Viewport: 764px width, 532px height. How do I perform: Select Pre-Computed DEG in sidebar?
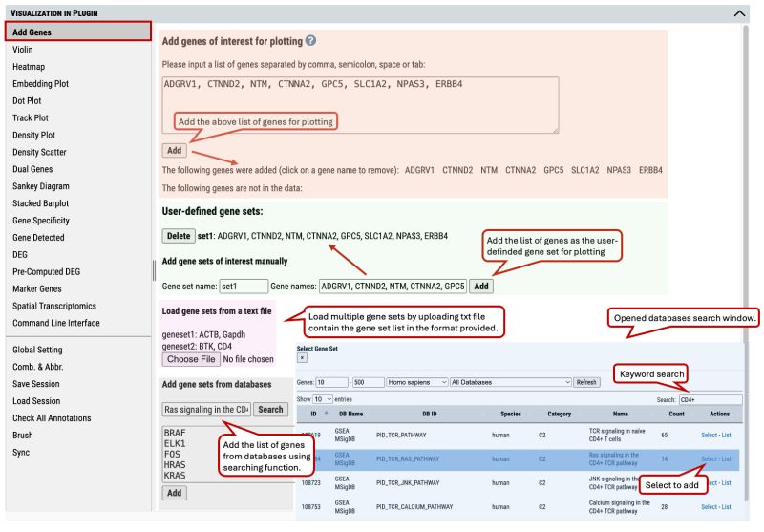[46, 271]
